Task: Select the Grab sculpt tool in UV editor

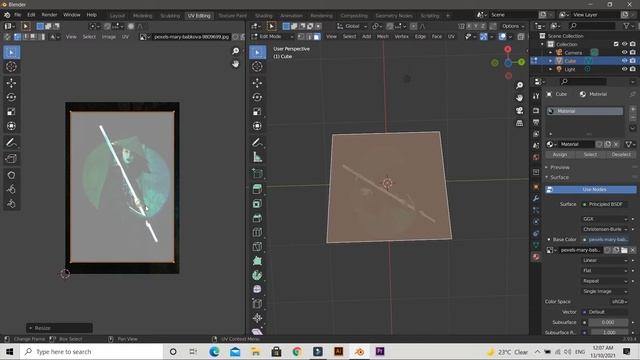Action: [x=11, y=175]
